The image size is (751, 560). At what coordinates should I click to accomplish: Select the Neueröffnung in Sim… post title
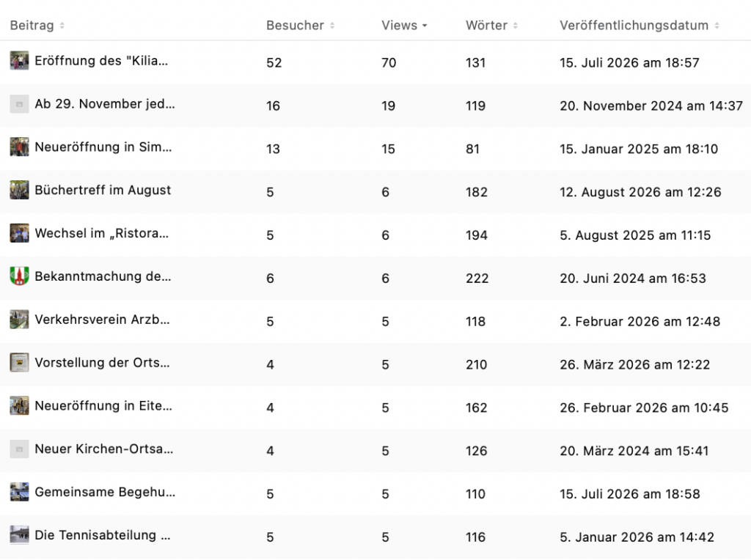(x=103, y=147)
